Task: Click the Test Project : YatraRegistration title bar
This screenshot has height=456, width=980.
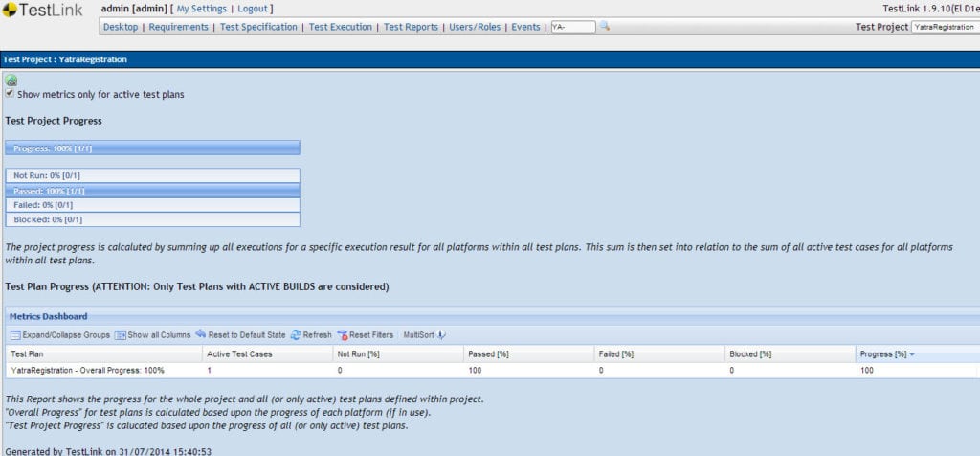Action: 490,60
